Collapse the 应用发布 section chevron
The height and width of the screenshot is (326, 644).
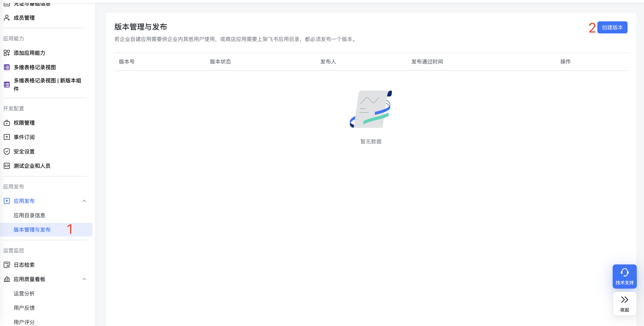pyautogui.click(x=84, y=201)
